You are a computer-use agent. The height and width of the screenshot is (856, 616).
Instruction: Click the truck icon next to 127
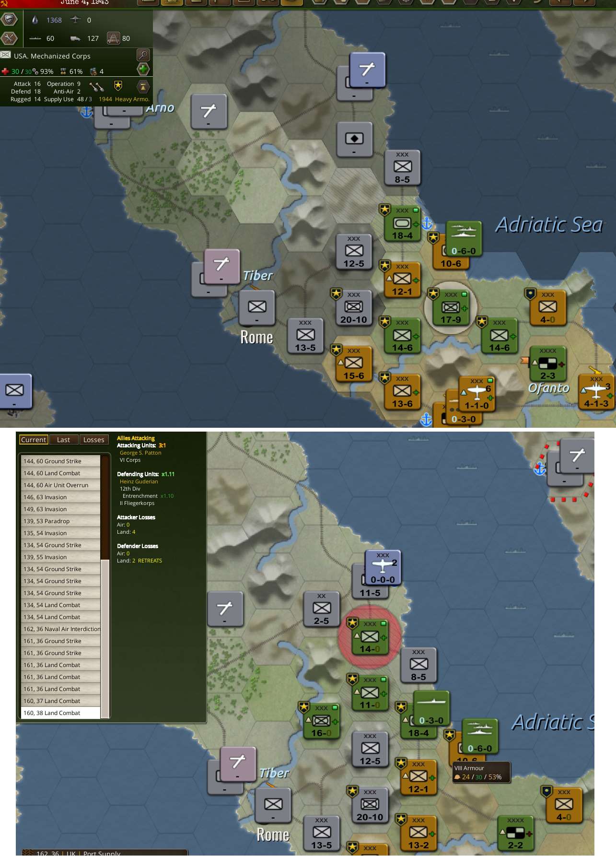75,38
